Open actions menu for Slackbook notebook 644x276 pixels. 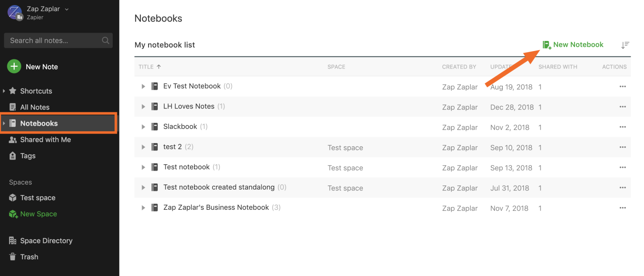pyautogui.click(x=622, y=127)
